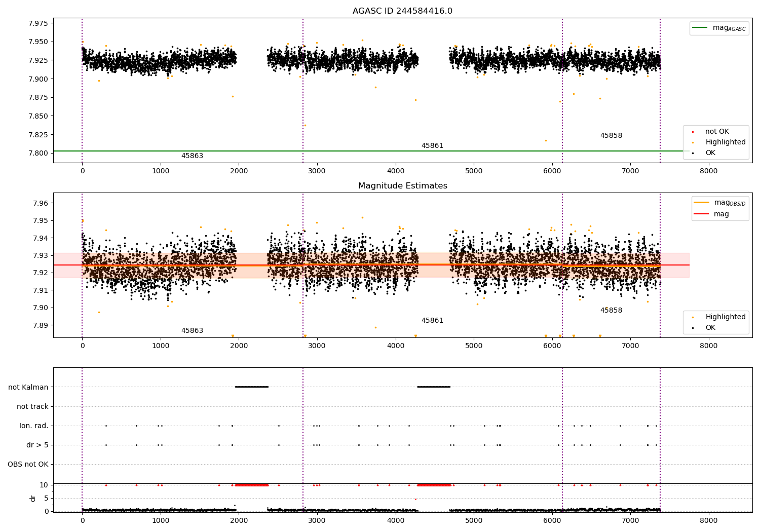Click the 7.800 y-axis tick label
760x532 pixels.
[39, 154]
